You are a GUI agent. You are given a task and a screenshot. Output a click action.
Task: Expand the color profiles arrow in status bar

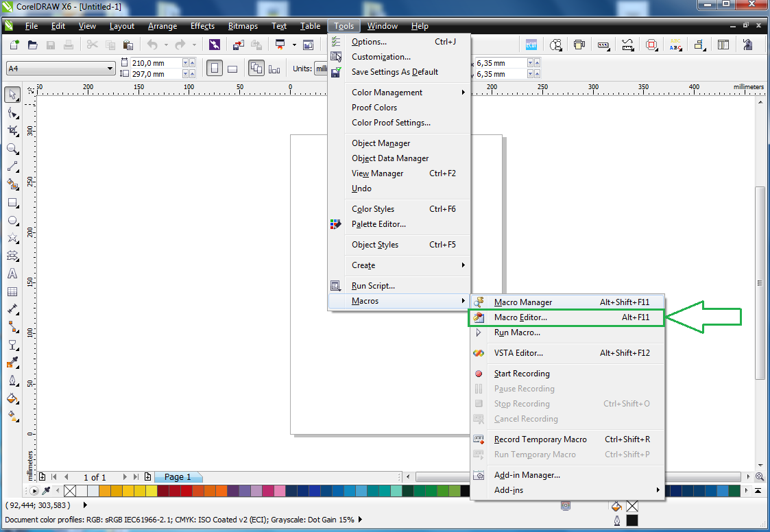(361, 519)
